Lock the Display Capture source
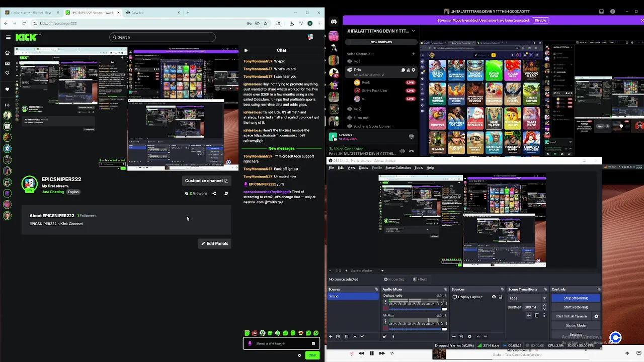The image size is (644, 362). pos(500,297)
